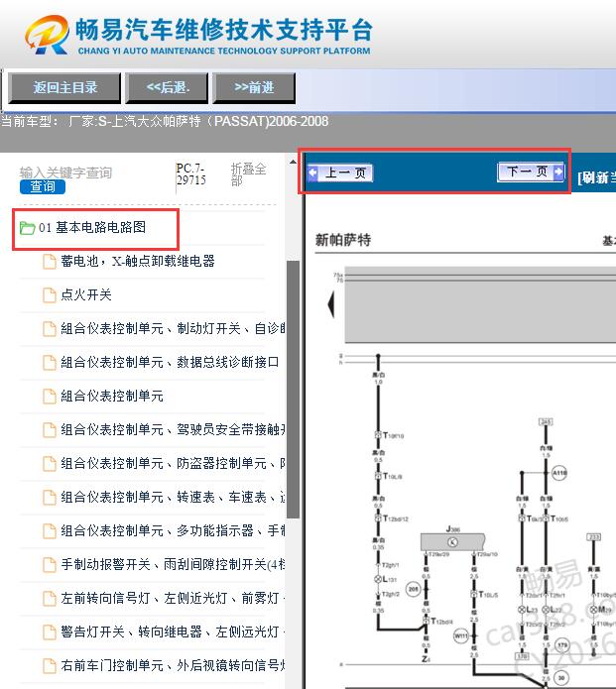The width and height of the screenshot is (616, 689).
Task: Click document icon beside 右前车门控制单元 entry
Action: pos(50,666)
